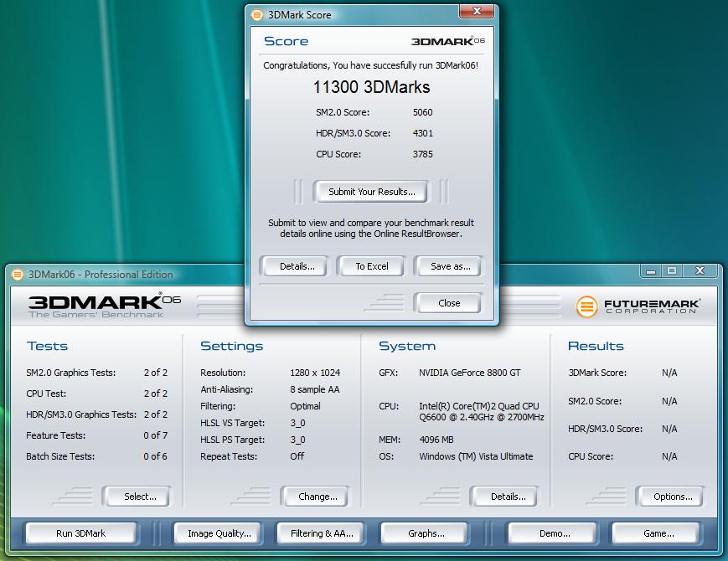Click the 3DMark06 main window title icon
Screen dimensions: 728x561
coord(18,275)
